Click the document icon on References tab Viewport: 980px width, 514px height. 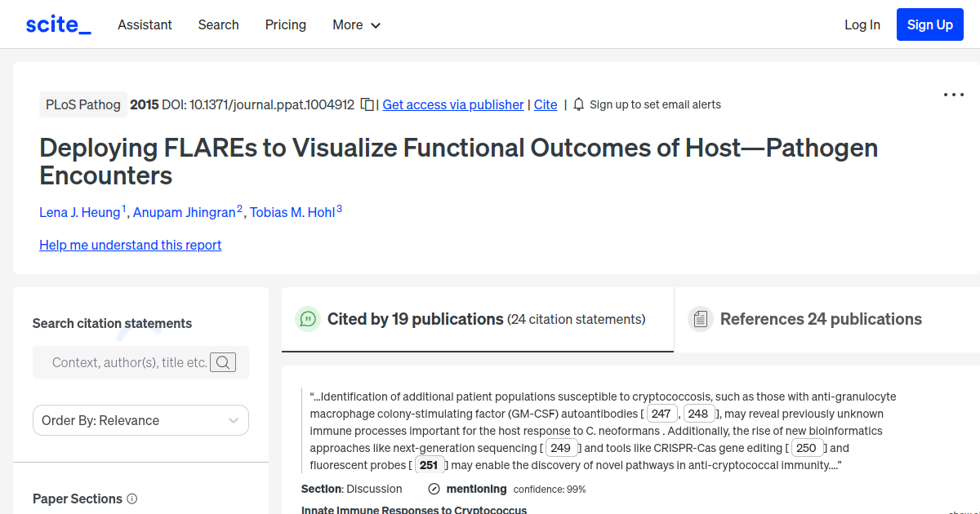[x=701, y=318]
